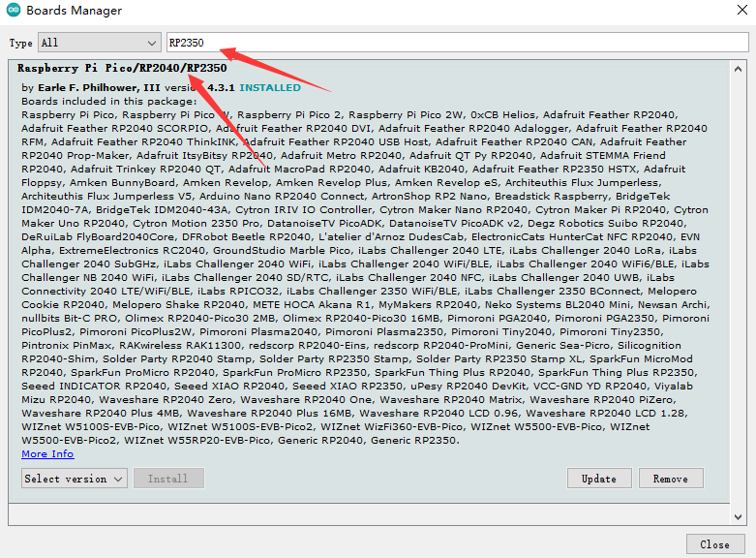Open the More Info link

point(47,453)
